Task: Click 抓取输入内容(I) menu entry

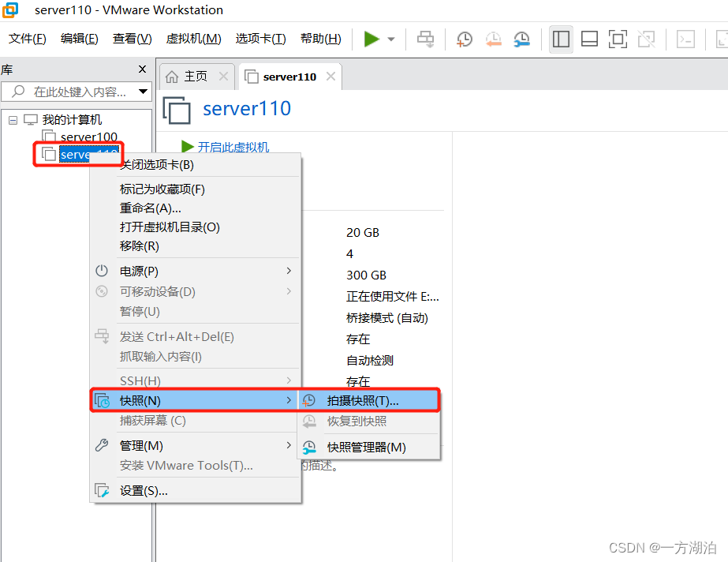Action: (196, 356)
